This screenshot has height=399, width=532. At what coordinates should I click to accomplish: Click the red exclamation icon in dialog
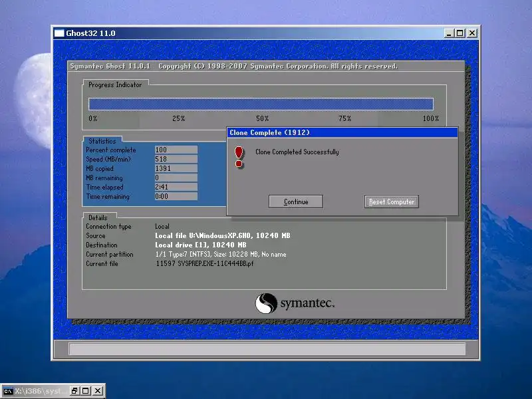[239, 157]
